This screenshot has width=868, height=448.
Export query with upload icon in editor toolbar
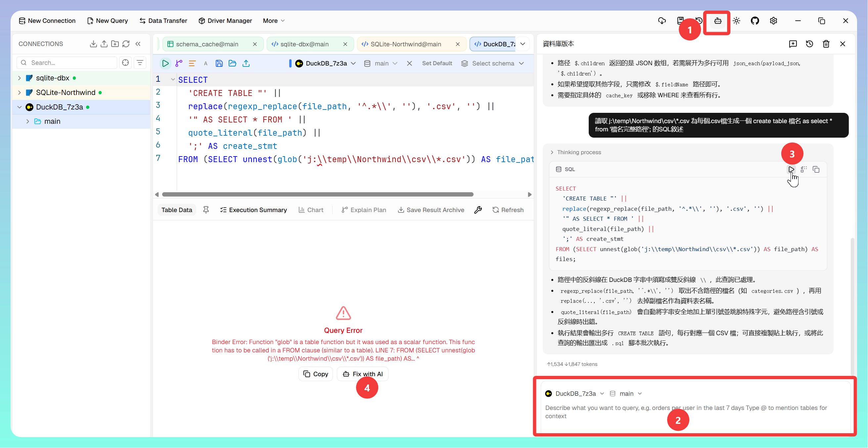246,63
